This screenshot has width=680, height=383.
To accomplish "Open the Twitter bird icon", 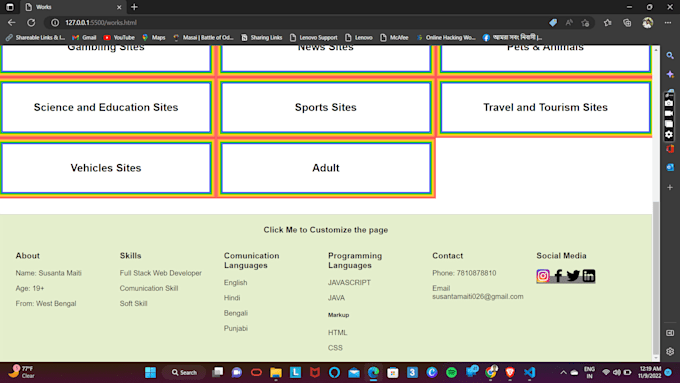I will click(x=573, y=276).
